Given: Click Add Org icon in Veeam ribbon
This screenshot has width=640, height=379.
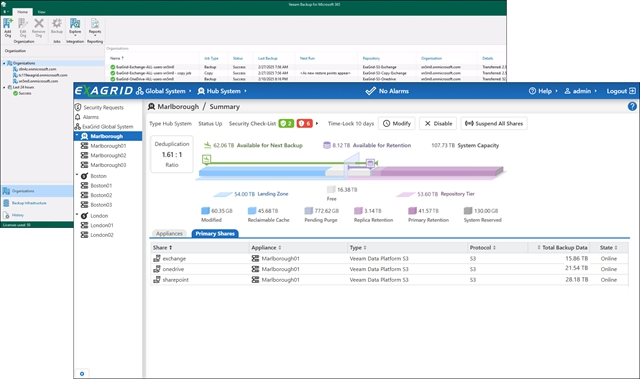Looking at the screenshot, I should (8, 27).
